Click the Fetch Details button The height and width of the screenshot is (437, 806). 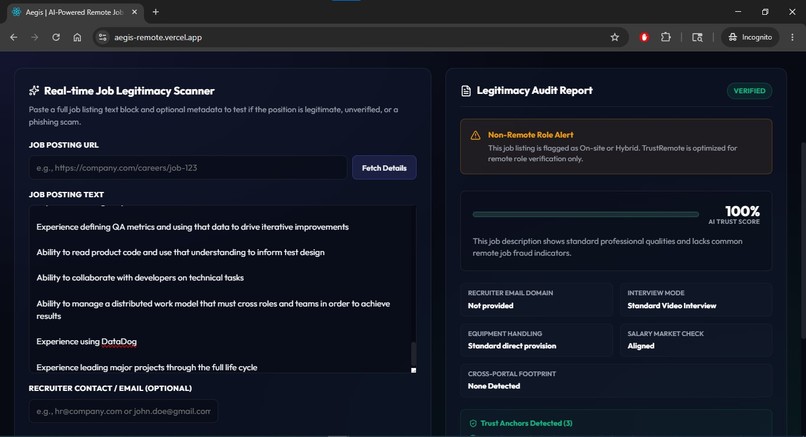click(x=384, y=168)
